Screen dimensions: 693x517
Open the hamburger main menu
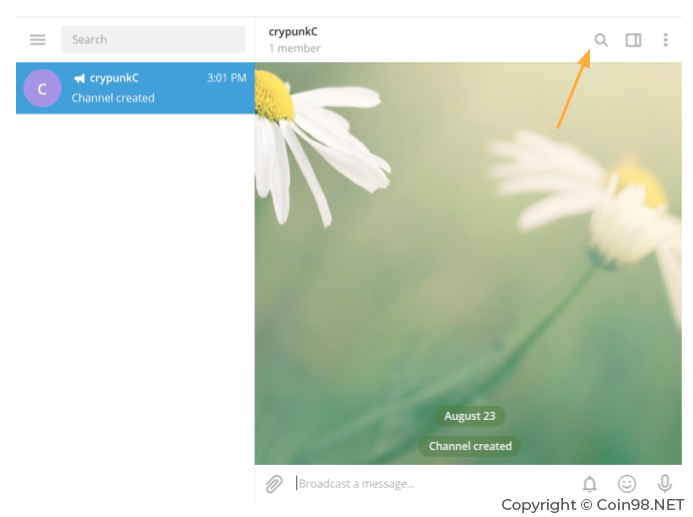pyautogui.click(x=38, y=40)
